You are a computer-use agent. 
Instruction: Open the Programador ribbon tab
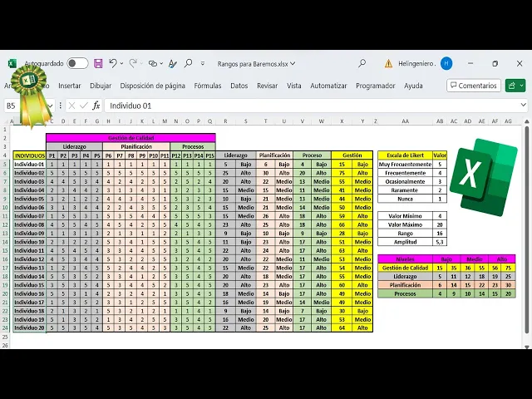point(376,86)
